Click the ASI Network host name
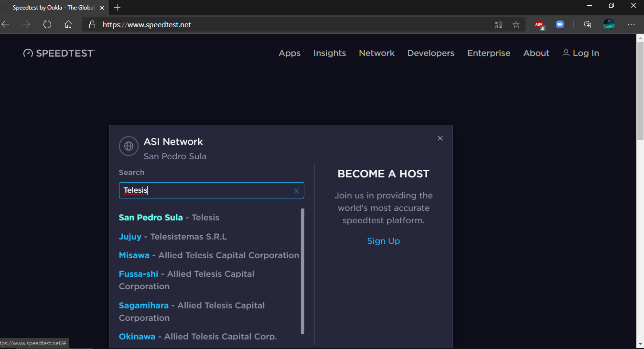This screenshot has width=644, height=349. [x=173, y=142]
